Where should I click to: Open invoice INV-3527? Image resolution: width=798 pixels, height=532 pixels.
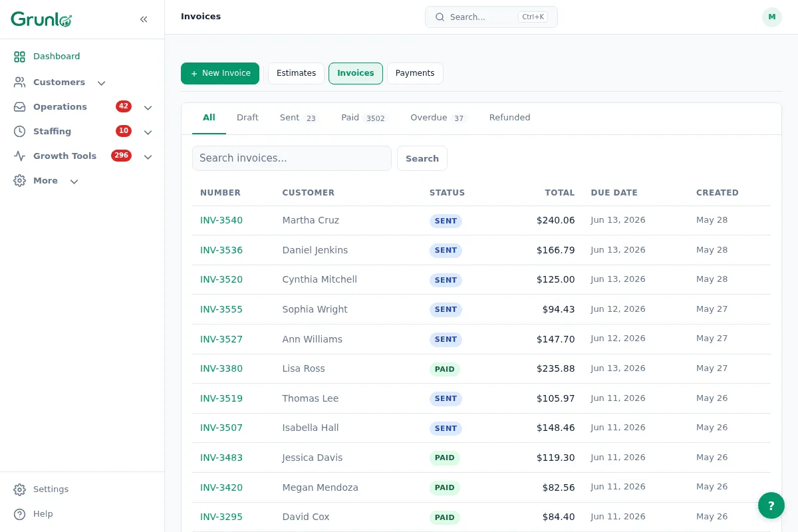[221, 339]
